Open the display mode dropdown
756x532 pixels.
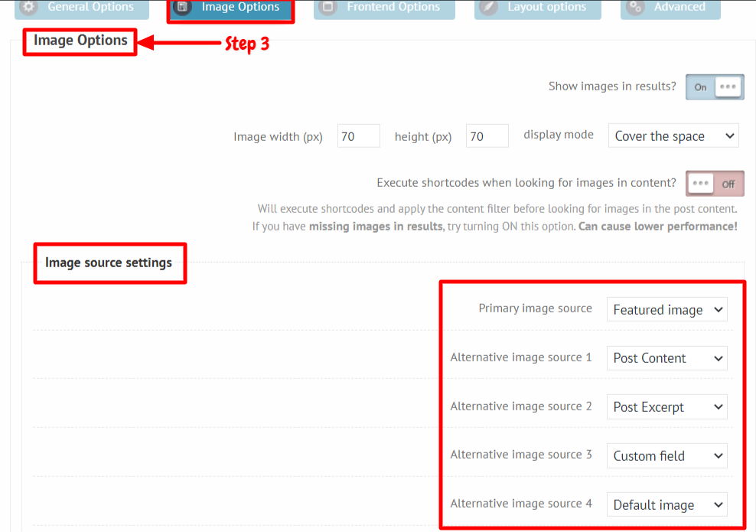673,136
